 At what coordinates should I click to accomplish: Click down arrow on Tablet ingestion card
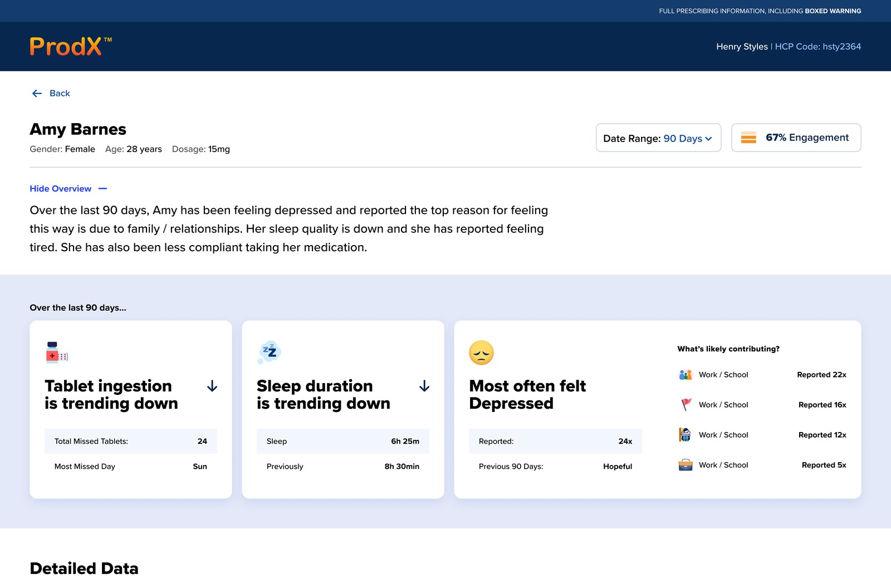pos(212,386)
